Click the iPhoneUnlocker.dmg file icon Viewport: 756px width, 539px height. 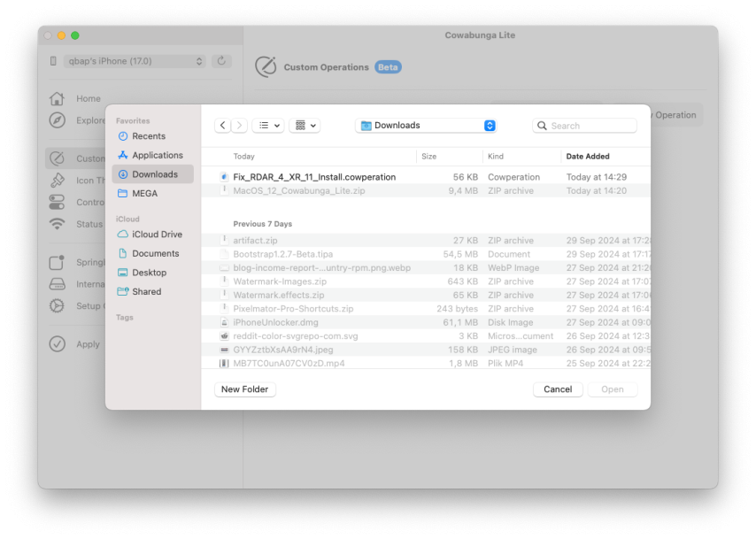pos(224,322)
